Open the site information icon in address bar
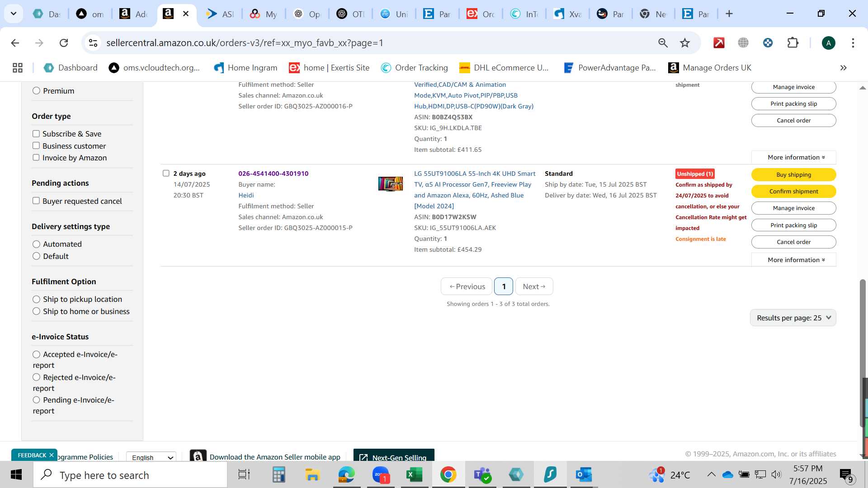 coord(93,43)
